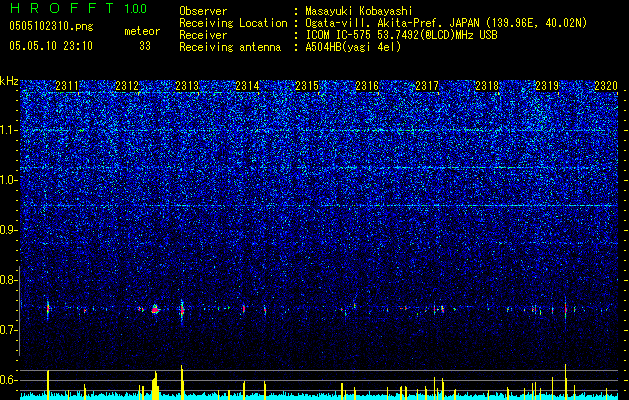
Task: Click the large magenta meteor echo after 2312
Action: (155, 309)
